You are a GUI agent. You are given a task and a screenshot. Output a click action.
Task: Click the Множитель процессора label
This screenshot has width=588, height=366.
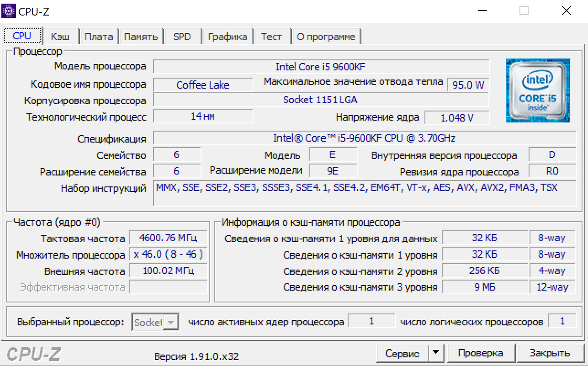(x=71, y=255)
